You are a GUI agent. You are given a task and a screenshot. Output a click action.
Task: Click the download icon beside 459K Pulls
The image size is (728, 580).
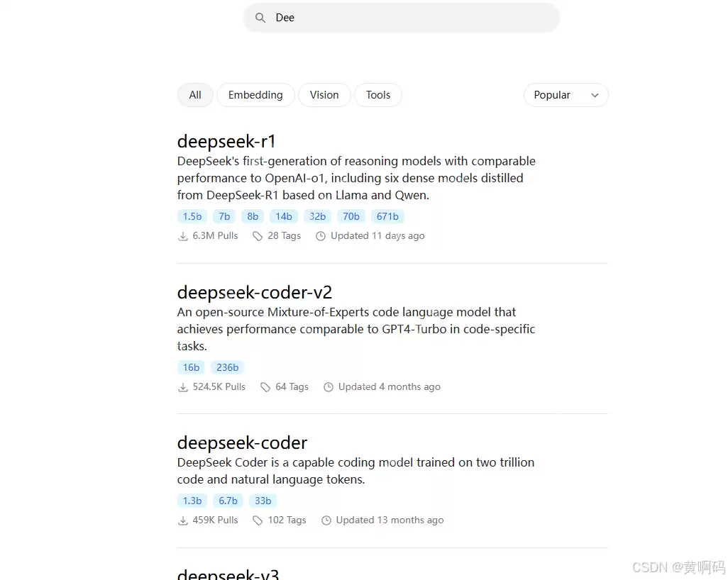pyautogui.click(x=183, y=520)
